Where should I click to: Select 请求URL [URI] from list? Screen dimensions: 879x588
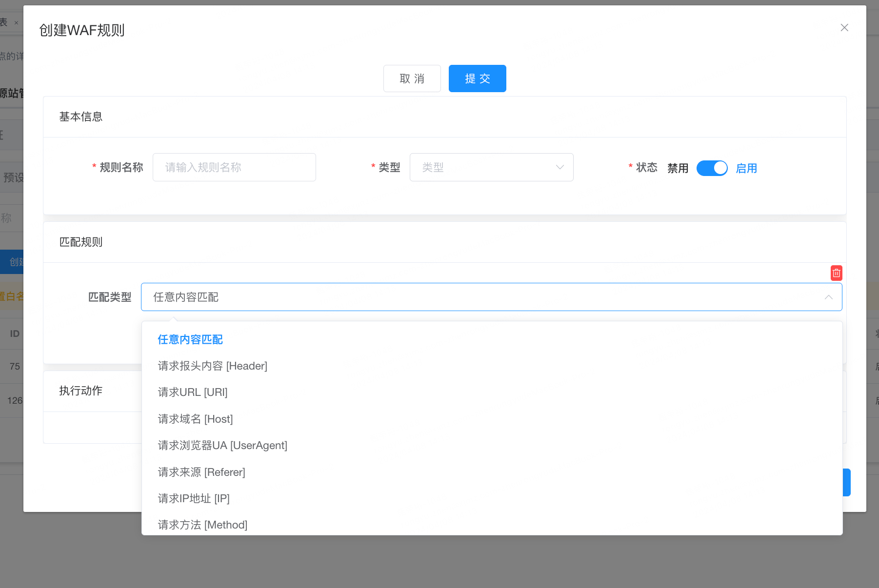[193, 392]
